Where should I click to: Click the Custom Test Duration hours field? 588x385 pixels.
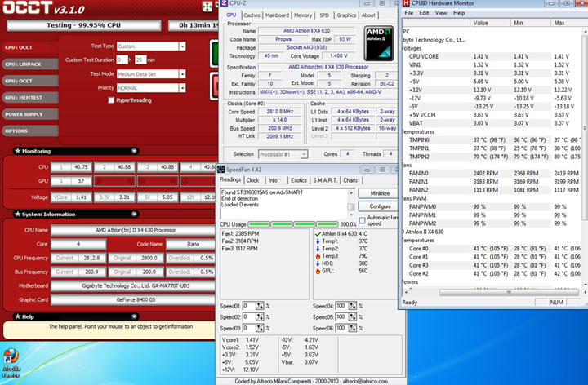pyautogui.click(x=122, y=60)
